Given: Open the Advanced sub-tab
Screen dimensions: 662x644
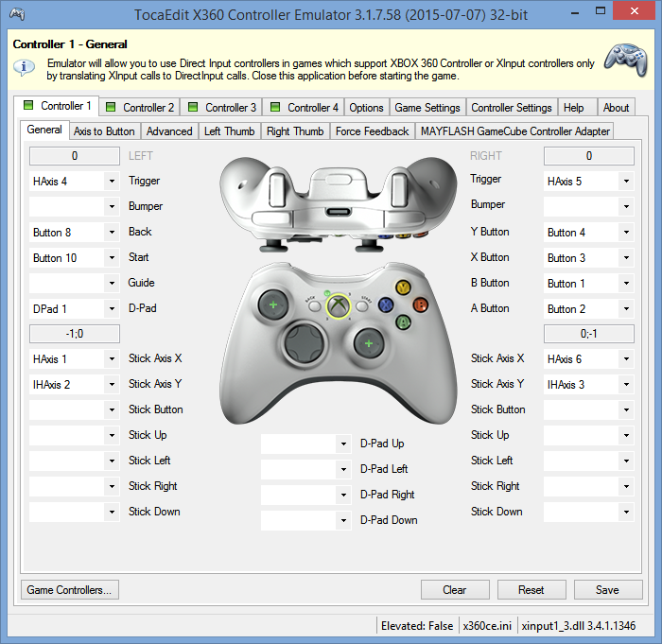Looking at the screenshot, I should [x=169, y=131].
